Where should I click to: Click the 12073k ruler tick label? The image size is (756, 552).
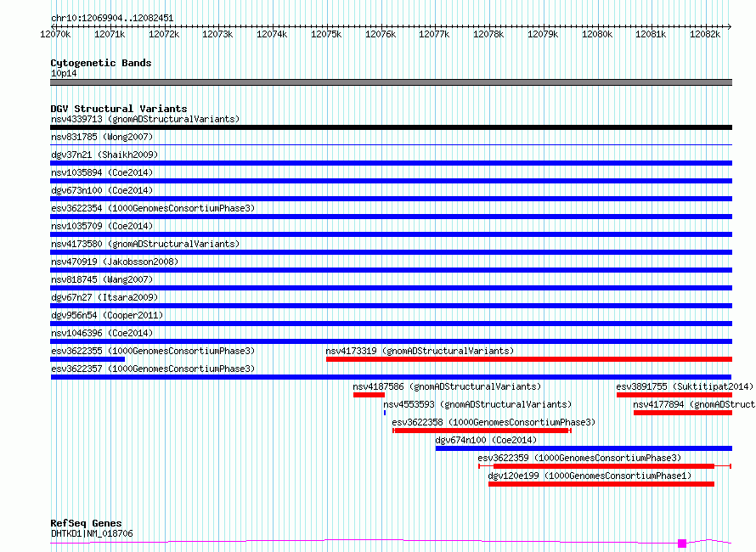[217, 34]
